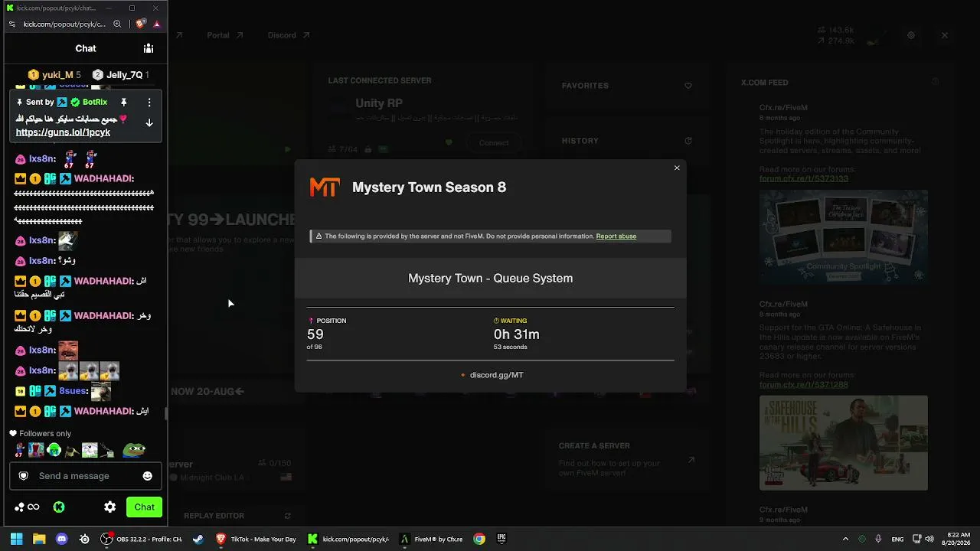Click the Report abuse link
Image resolution: width=980 pixels, height=551 pixels.
(616, 236)
